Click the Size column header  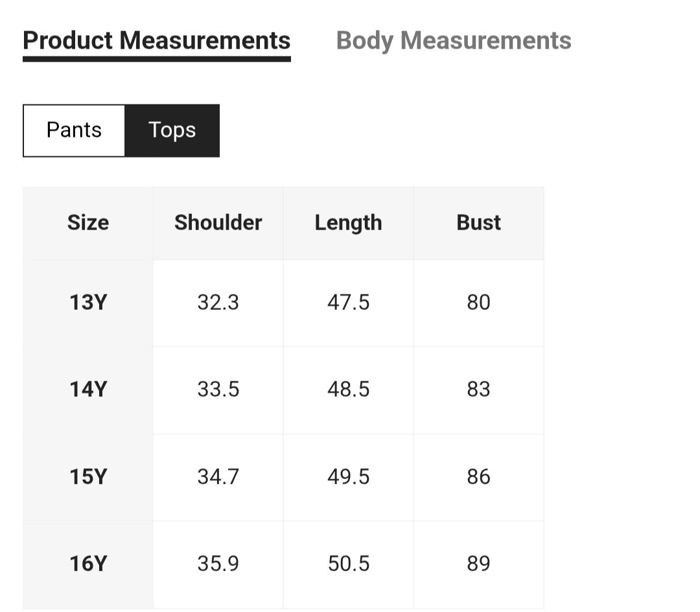[88, 223]
